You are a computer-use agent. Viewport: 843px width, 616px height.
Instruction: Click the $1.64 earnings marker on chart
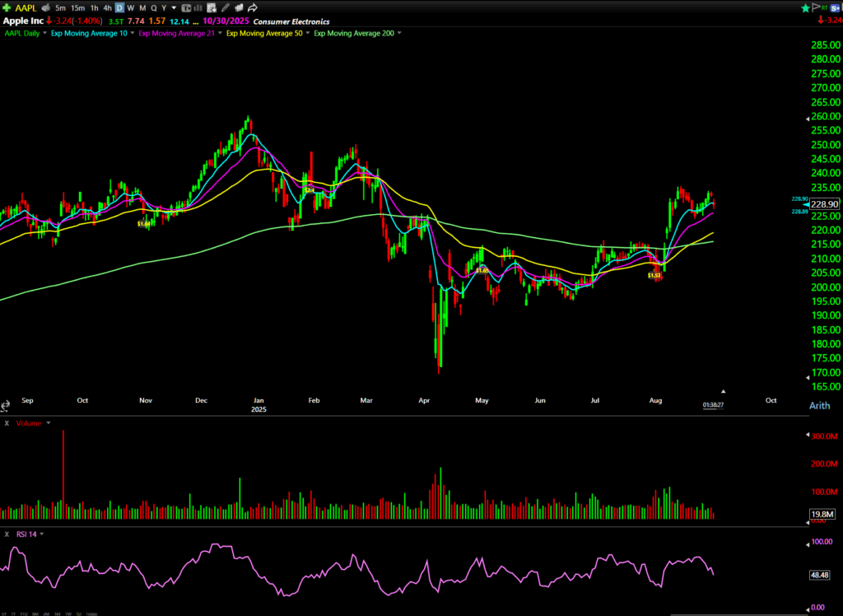click(x=143, y=224)
